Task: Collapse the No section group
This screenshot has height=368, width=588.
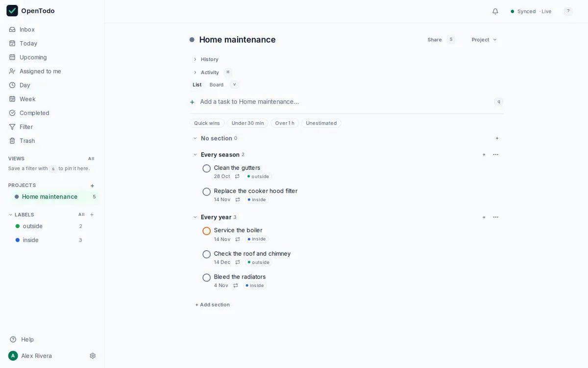Action: (x=195, y=138)
